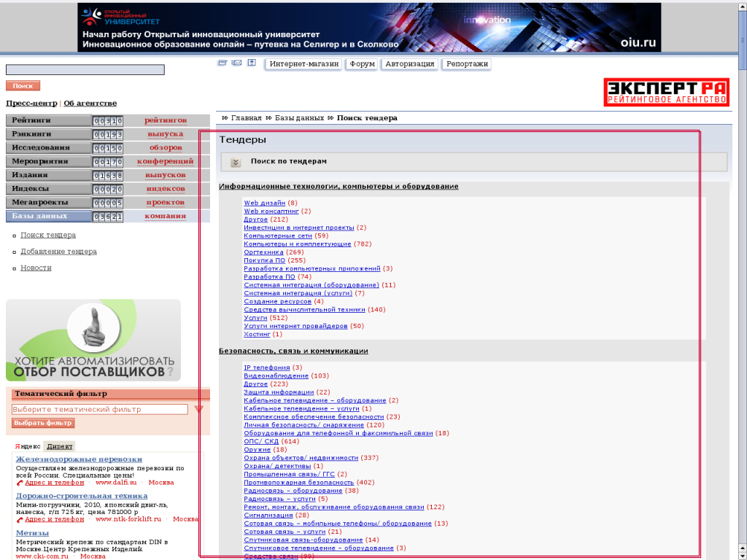Click the envelope mail icon
The image size is (747, 560).
point(236,63)
